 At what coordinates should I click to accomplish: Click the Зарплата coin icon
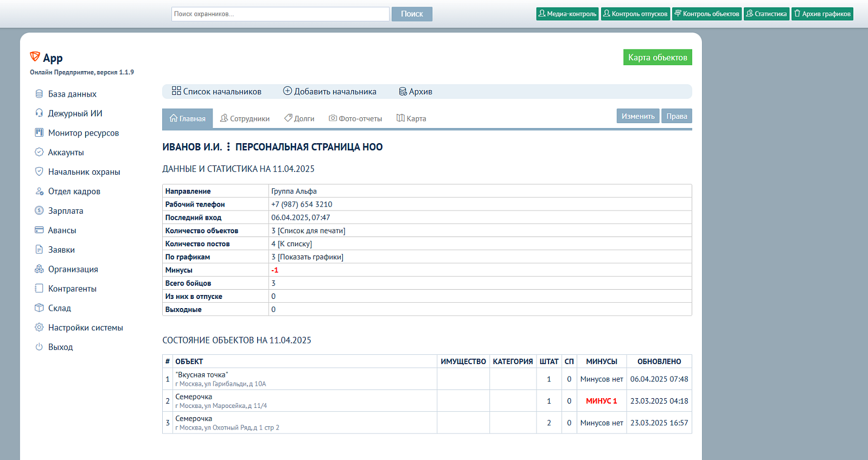click(39, 211)
